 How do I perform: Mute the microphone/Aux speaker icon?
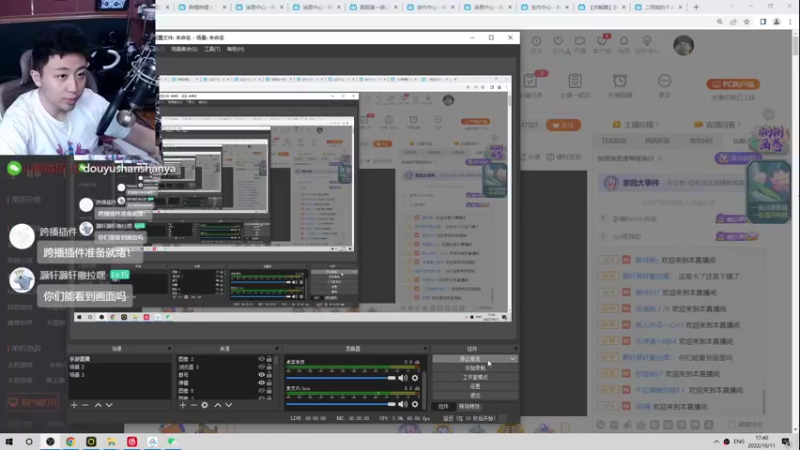[403, 404]
